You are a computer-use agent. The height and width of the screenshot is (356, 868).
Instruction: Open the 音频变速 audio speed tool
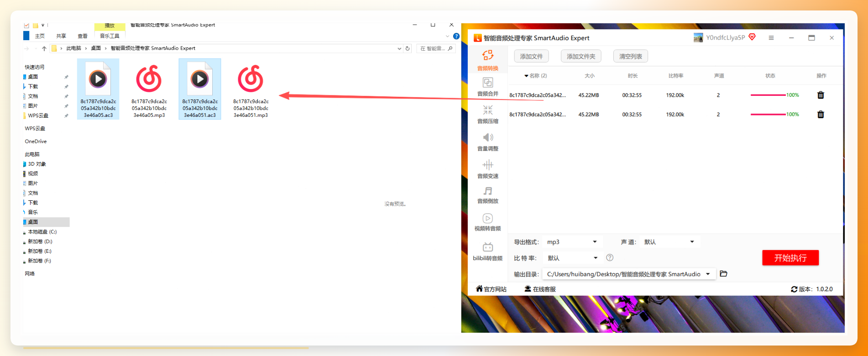[487, 169]
